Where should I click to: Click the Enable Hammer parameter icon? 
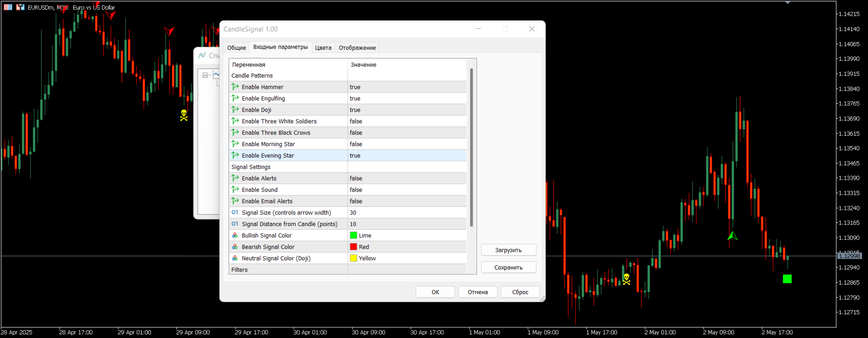coord(235,87)
